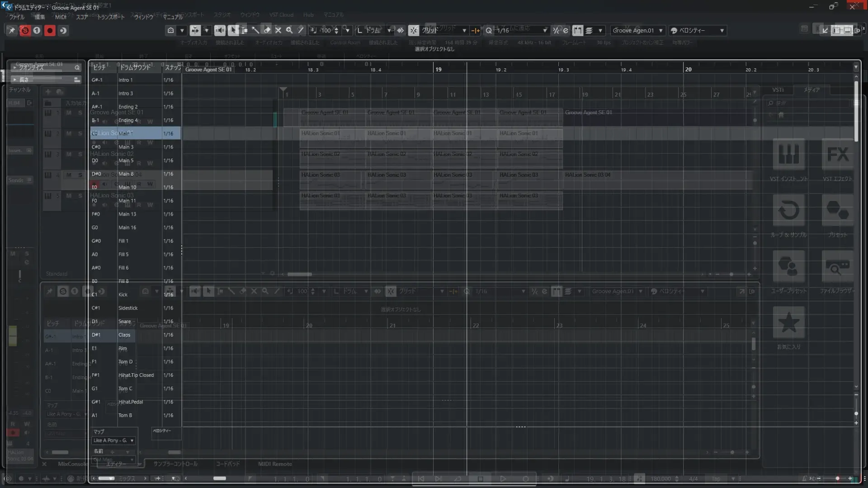Open the サンプラーコントロール lower tab
Image resolution: width=868 pixels, height=488 pixels.
(175, 464)
